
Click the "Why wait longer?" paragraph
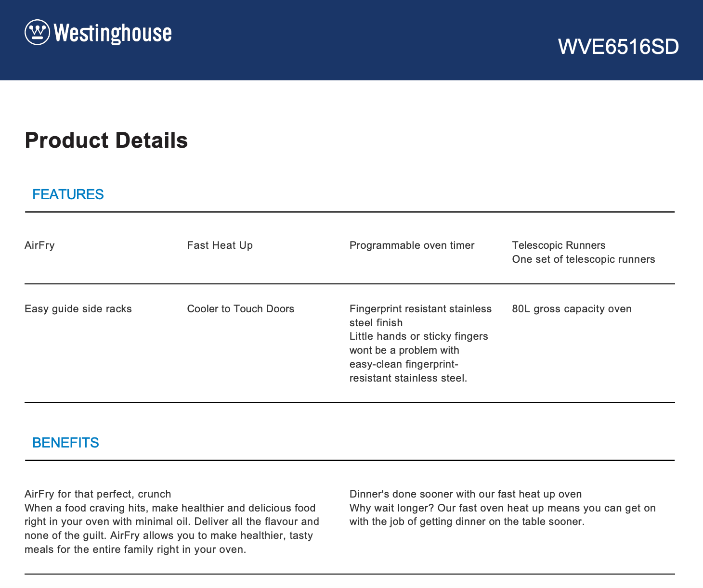(502, 515)
